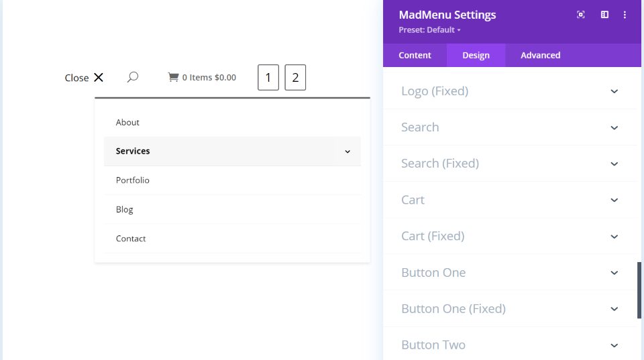Click the search magnifier icon in menu
The width and height of the screenshot is (644, 360).
click(x=133, y=77)
